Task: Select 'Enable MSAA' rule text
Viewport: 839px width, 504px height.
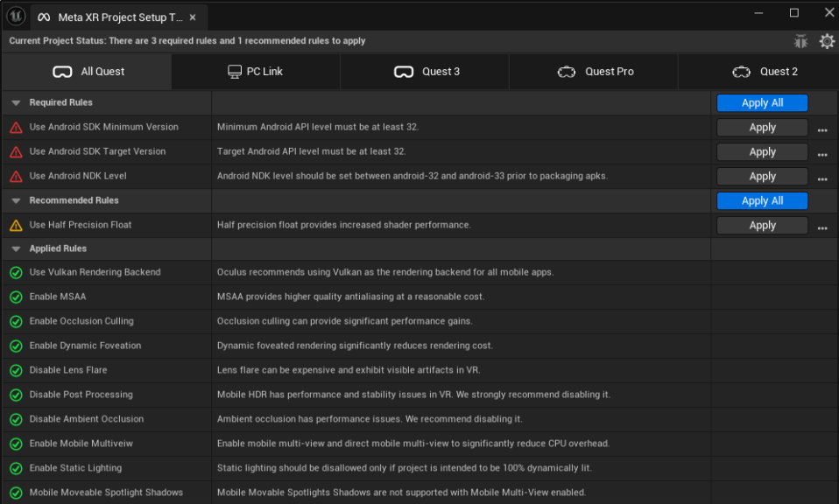Action: click(x=58, y=297)
